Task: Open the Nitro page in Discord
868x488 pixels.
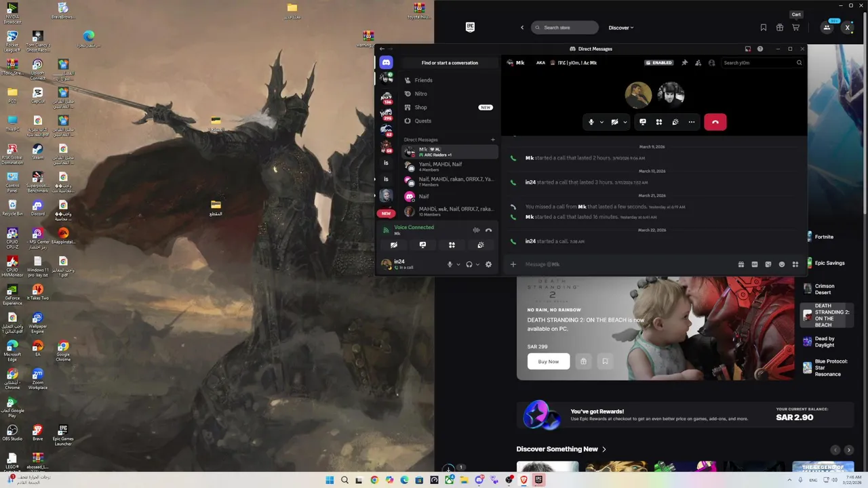Action: 448,94
